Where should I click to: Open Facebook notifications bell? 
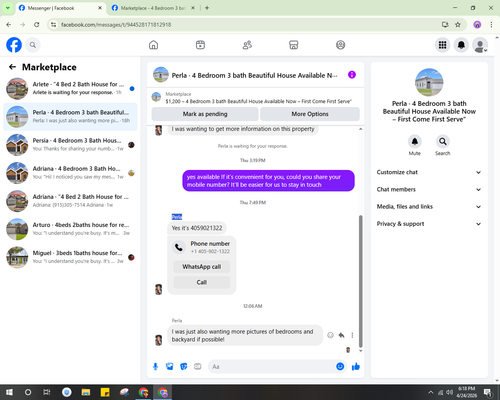tap(461, 45)
